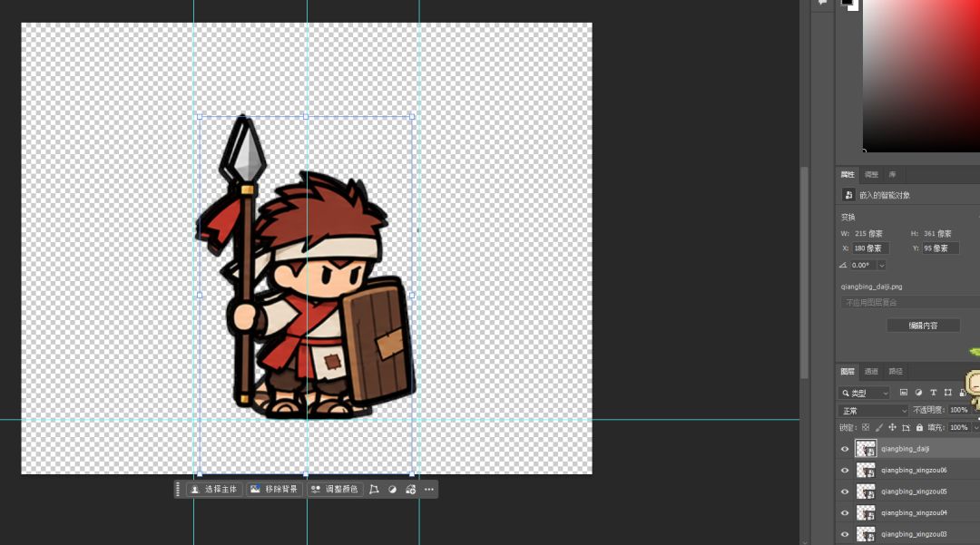This screenshot has height=545, width=980.
Task: Click the X position input field
Action: tap(870, 248)
